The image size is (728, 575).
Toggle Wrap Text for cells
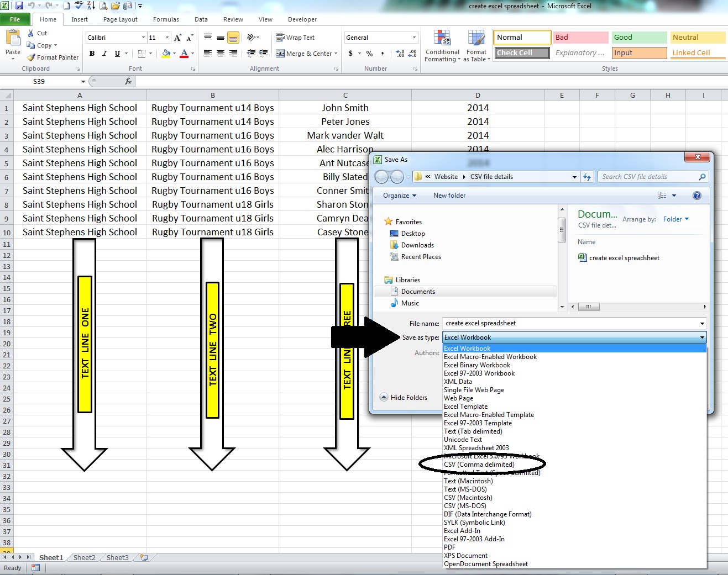click(295, 38)
